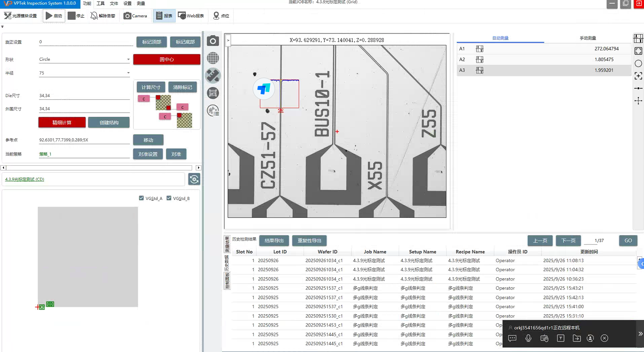The image size is (644, 352).
Task: Uncheck the VGStd_A checkbox
Action: tap(141, 198)
